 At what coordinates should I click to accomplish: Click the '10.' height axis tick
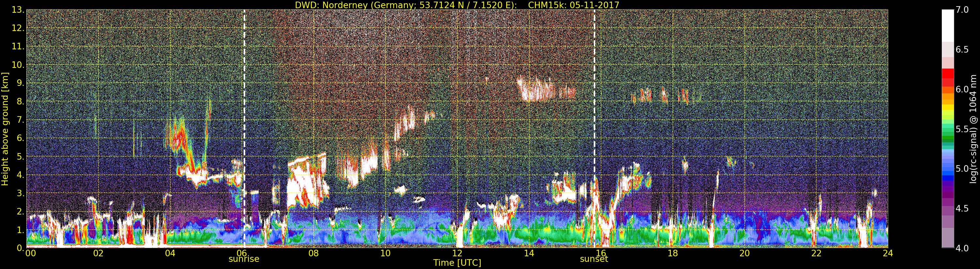18,65
